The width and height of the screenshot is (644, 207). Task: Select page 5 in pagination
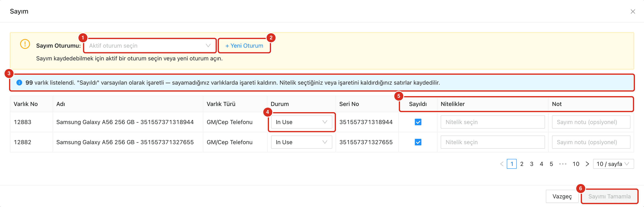[551, 164]
